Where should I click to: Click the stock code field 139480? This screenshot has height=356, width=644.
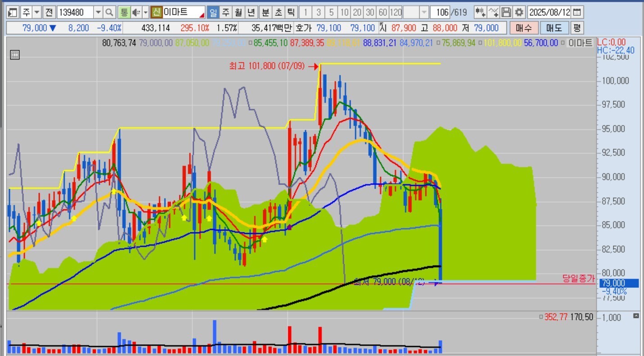click(75, 12)
